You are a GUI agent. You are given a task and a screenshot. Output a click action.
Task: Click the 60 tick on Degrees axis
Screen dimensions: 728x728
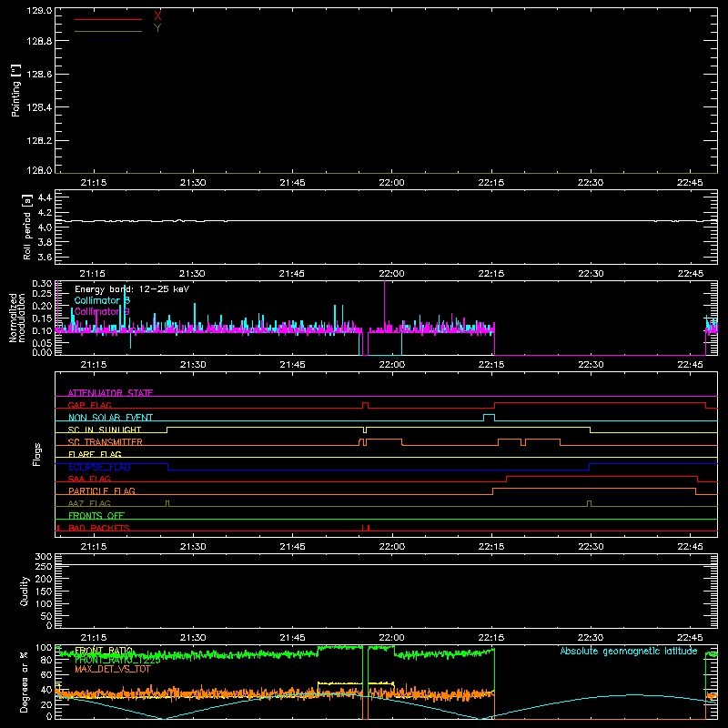[46, 675]
